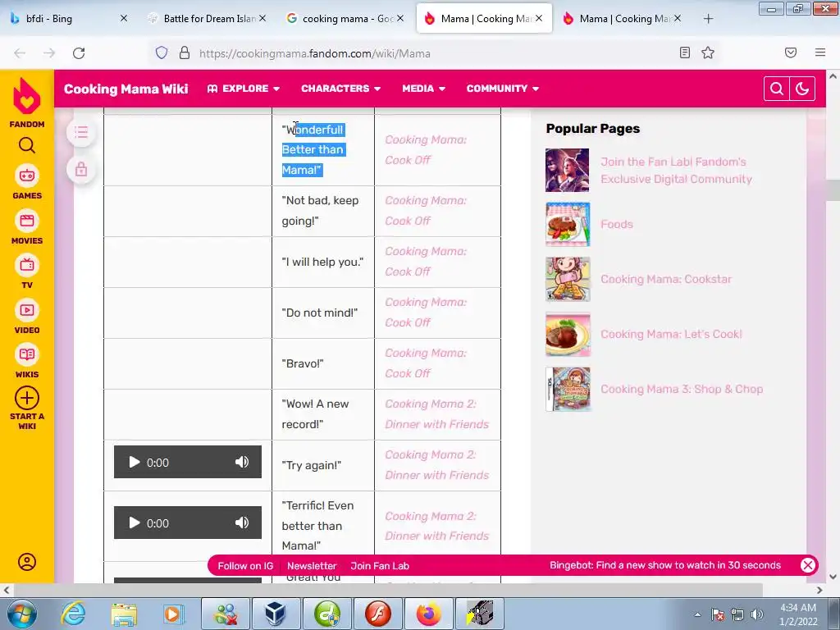Click Follow on IG in bottom banner
Viewport: 840px width, 630px height.
click(245, 566)
